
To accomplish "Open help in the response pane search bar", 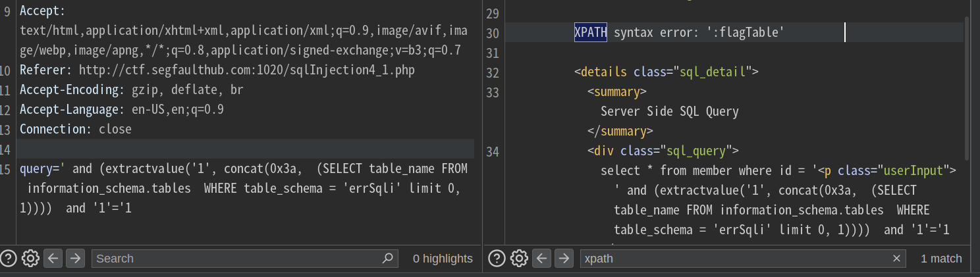I will point(497,259).
